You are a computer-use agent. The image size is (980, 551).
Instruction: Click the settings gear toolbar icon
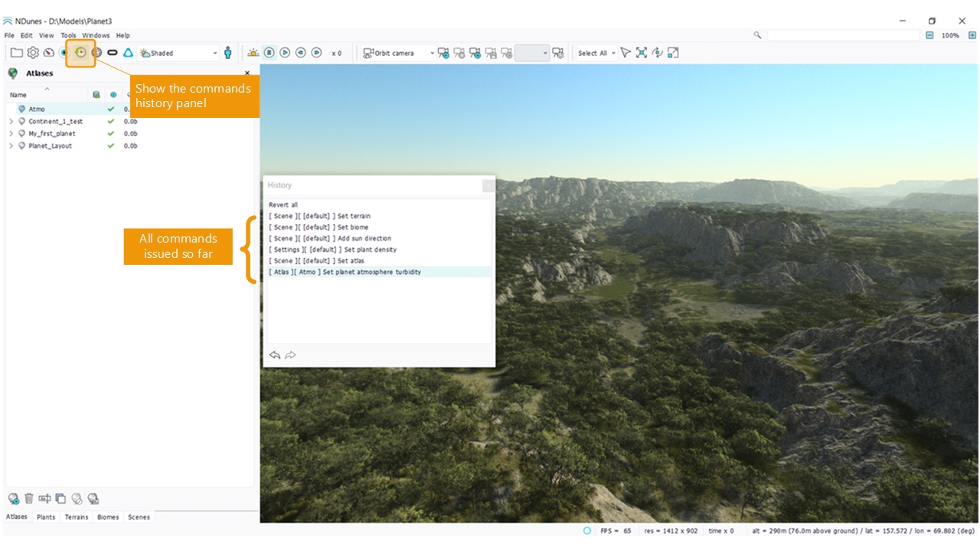(x=33, y=53)
